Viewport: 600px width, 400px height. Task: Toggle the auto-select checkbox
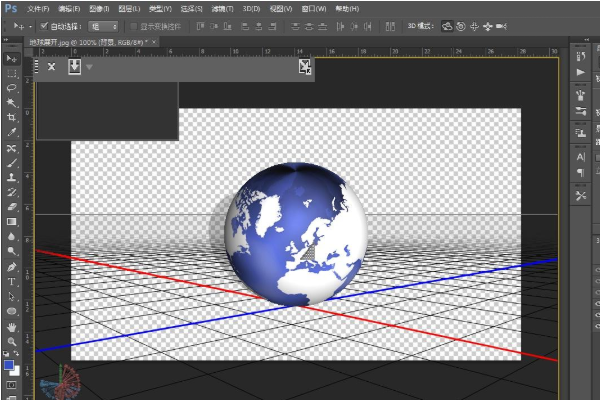coord(45,25)
